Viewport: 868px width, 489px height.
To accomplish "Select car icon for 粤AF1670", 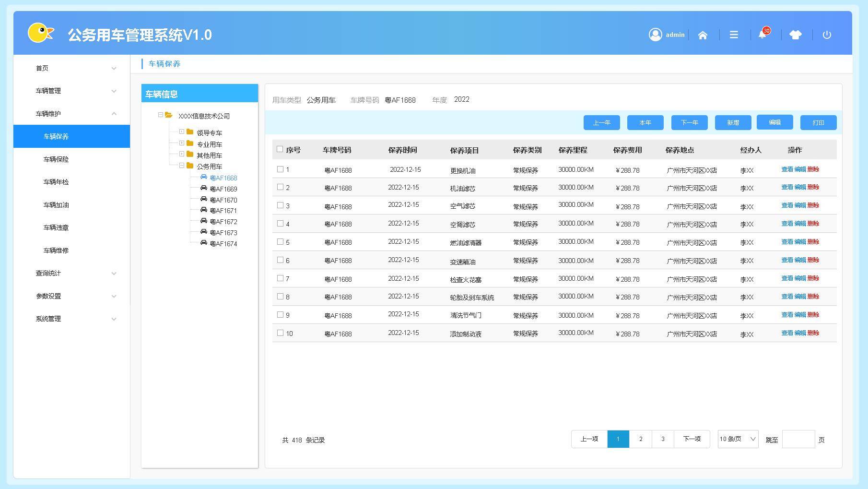I will [204, 200].
